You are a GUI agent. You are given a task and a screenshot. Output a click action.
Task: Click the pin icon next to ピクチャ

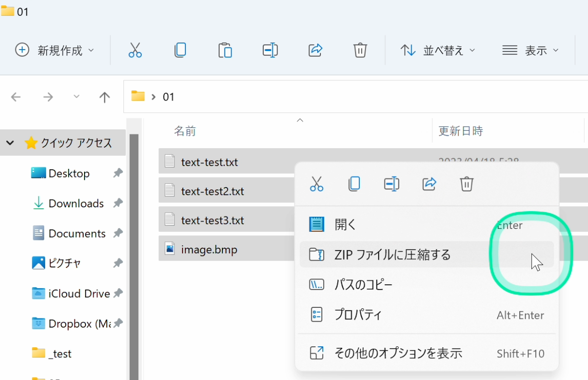tap(118, 263)
